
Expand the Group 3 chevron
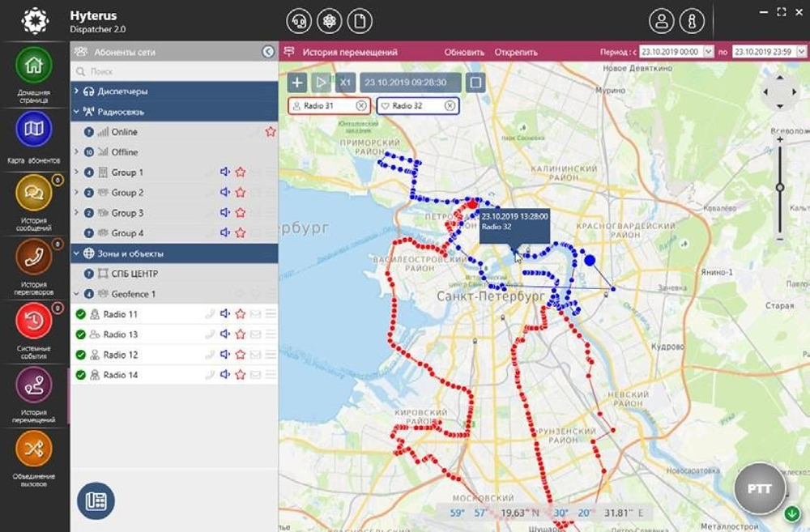(76, 212)
